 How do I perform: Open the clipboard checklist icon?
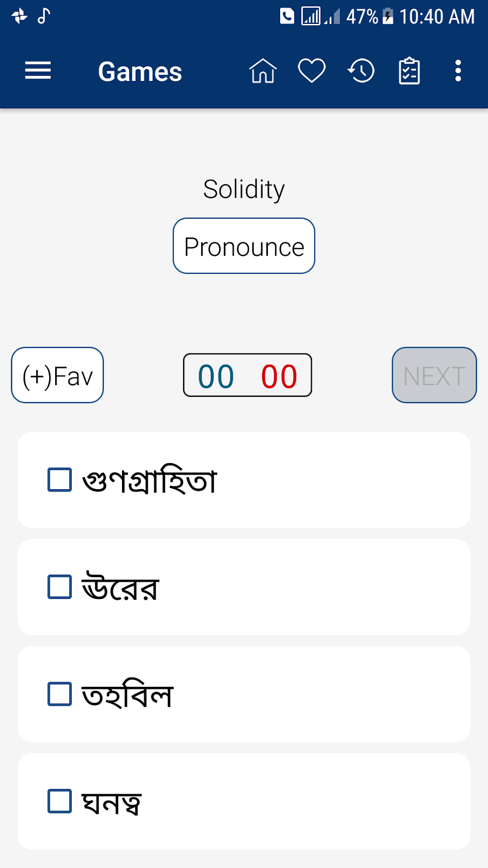tap(409, 71)
